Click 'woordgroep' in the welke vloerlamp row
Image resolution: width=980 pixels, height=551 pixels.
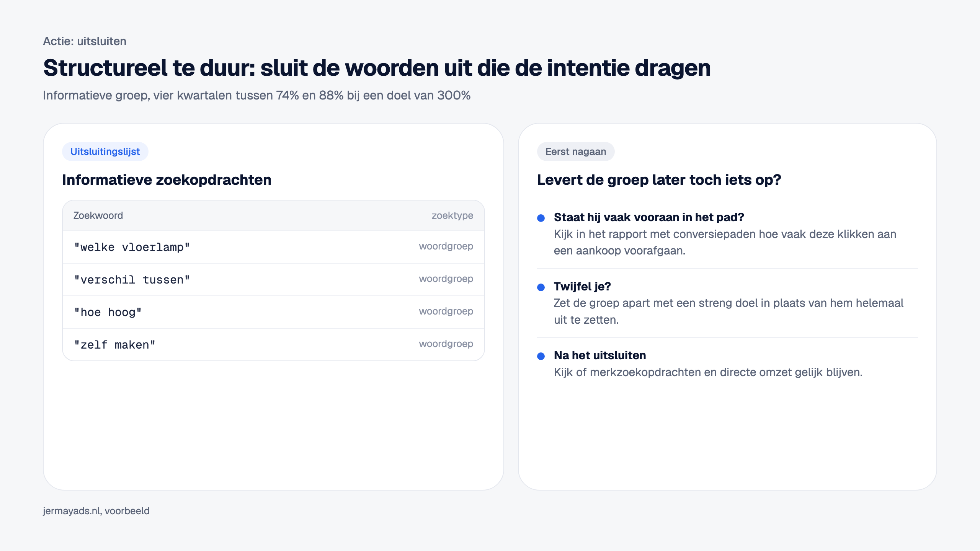click(x=446, y=246)
